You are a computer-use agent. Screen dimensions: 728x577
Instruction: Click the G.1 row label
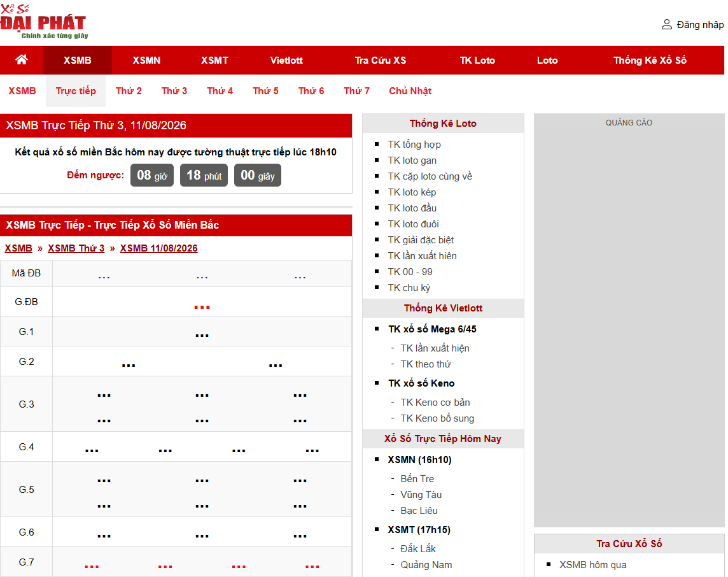click(26, 332)
